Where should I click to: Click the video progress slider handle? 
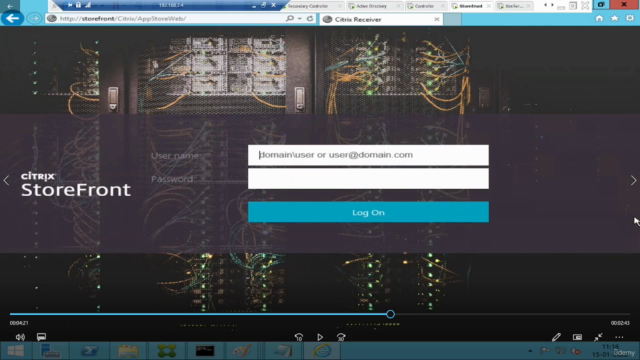[x=390, y=314]
